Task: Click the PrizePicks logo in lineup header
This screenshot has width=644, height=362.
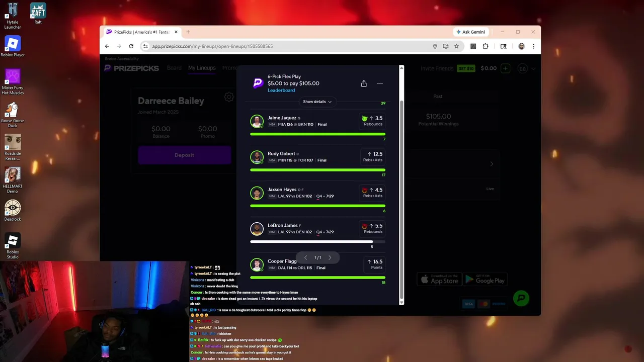Action: pyautogui.click(x=258, y=83)
